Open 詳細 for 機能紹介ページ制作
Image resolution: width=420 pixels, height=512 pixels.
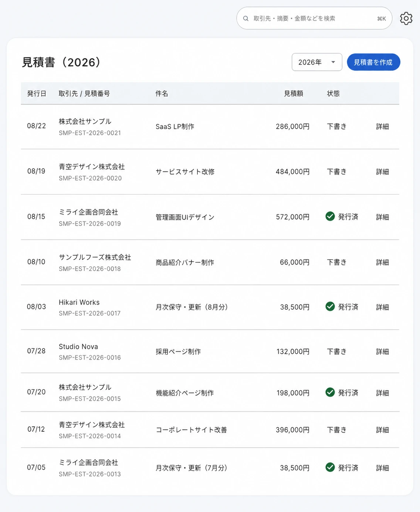point(382,393)
